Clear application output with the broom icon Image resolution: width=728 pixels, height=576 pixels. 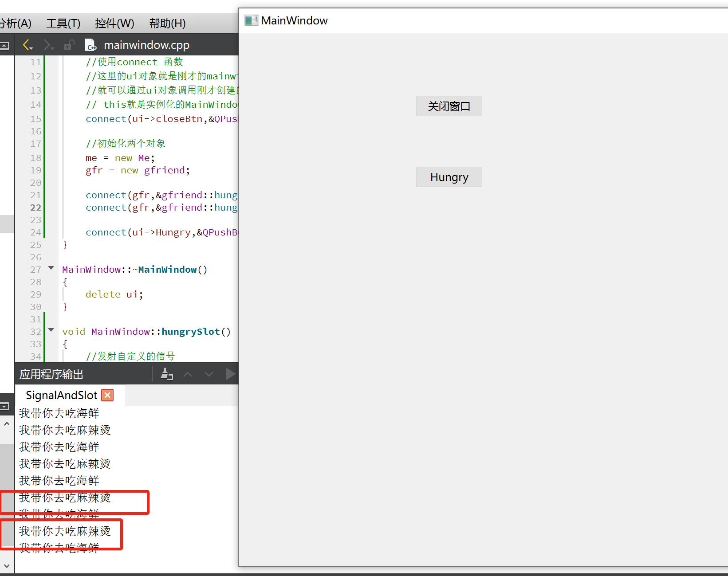167,374
